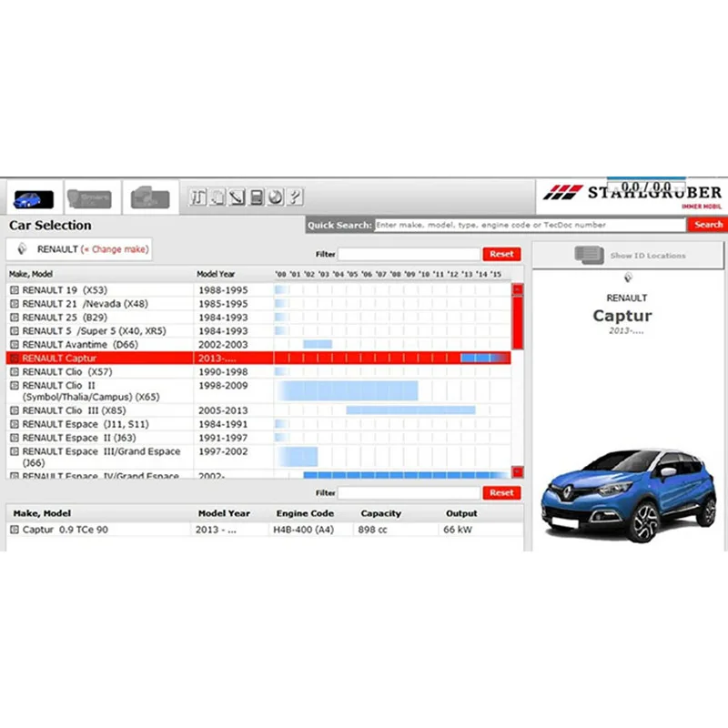Expand the RENAULT Captur row icon

[15, 358]
